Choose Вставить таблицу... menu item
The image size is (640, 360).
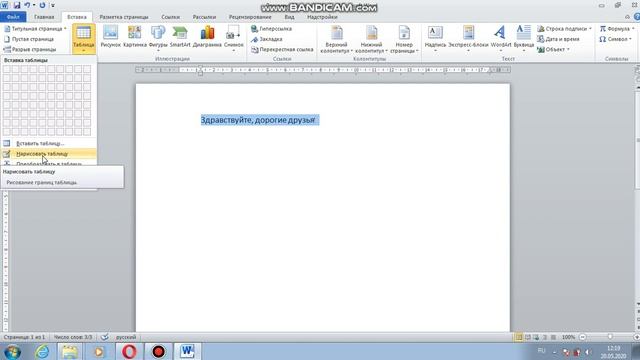pyautogui.click(x=49, y=143)
